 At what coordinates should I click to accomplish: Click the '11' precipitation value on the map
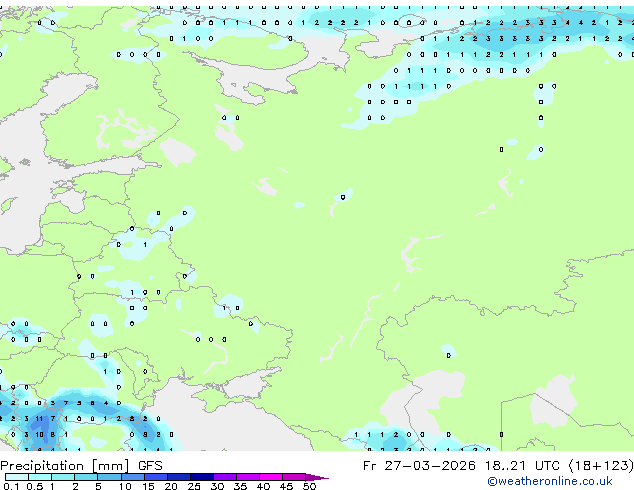click(39, 418)
